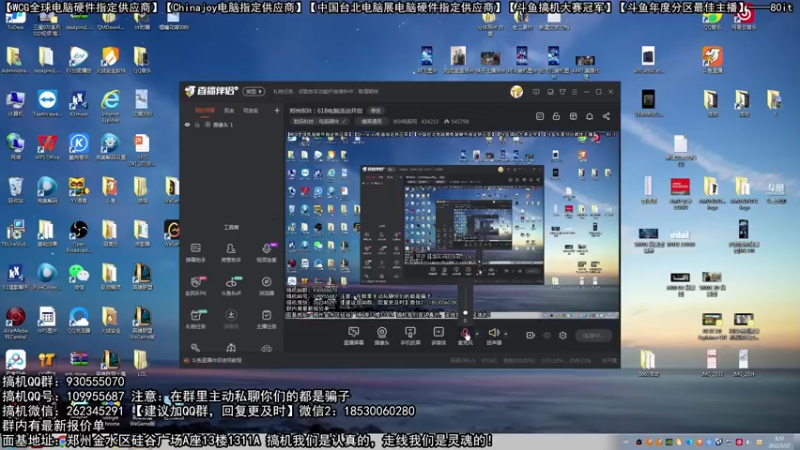Switch to the third scene tab
This screenshot has height=450, width=800.
click(x=251, y=110)
